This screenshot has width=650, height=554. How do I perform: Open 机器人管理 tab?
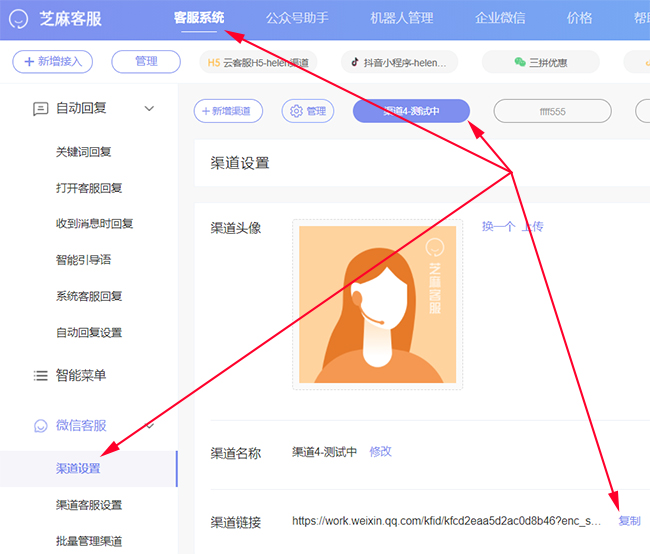coord(402,18)
